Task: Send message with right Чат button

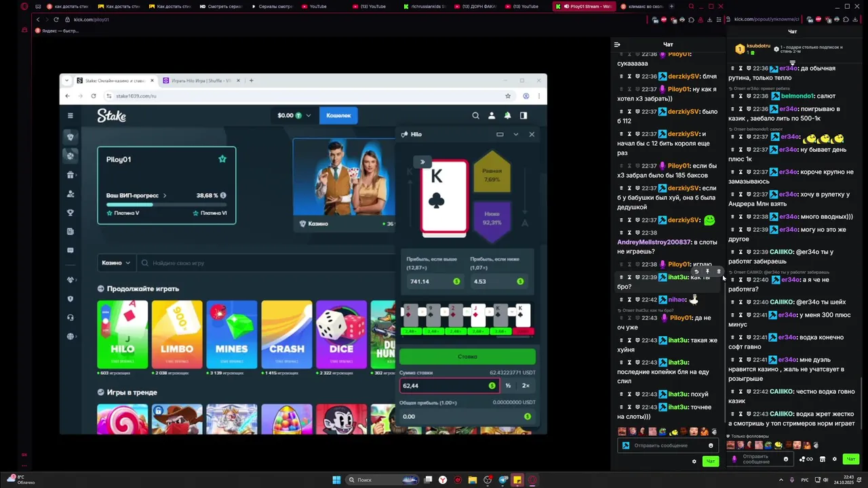Action: (x=851, y=459)
